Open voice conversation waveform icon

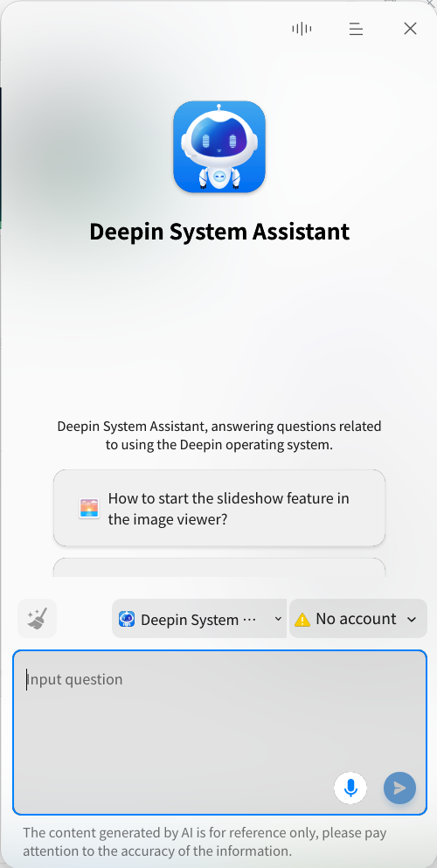coord(302,29)
